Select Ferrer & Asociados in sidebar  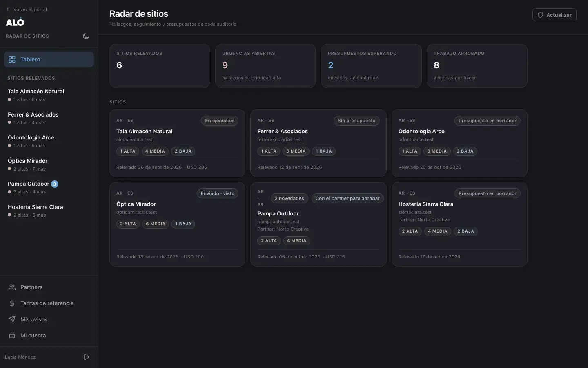tap(49, 118)
